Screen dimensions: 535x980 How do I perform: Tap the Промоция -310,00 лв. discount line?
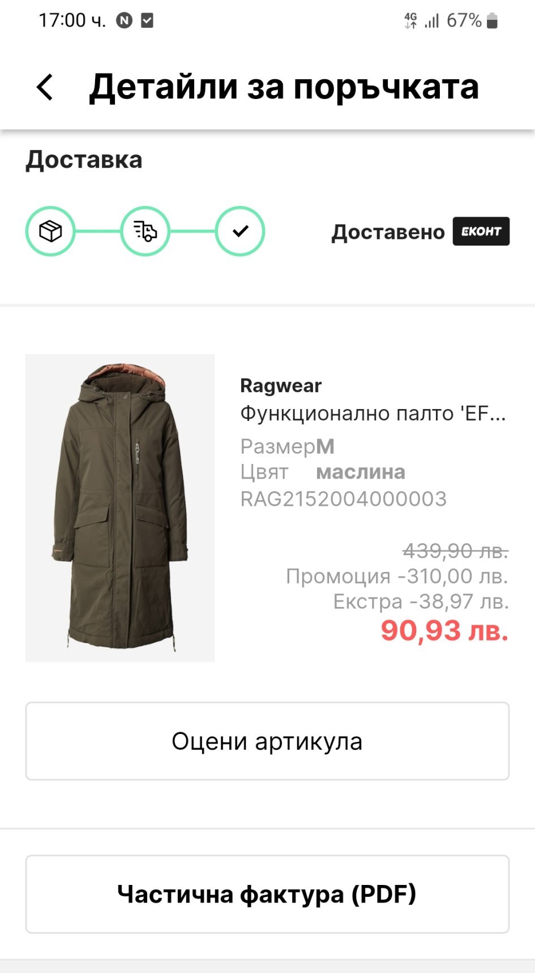coord(397,576)
